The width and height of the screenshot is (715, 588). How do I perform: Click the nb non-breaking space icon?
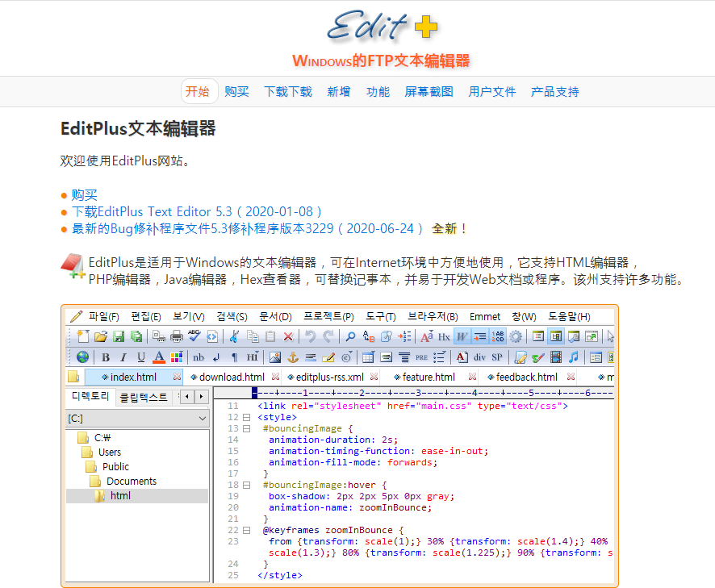pos(199,357)
